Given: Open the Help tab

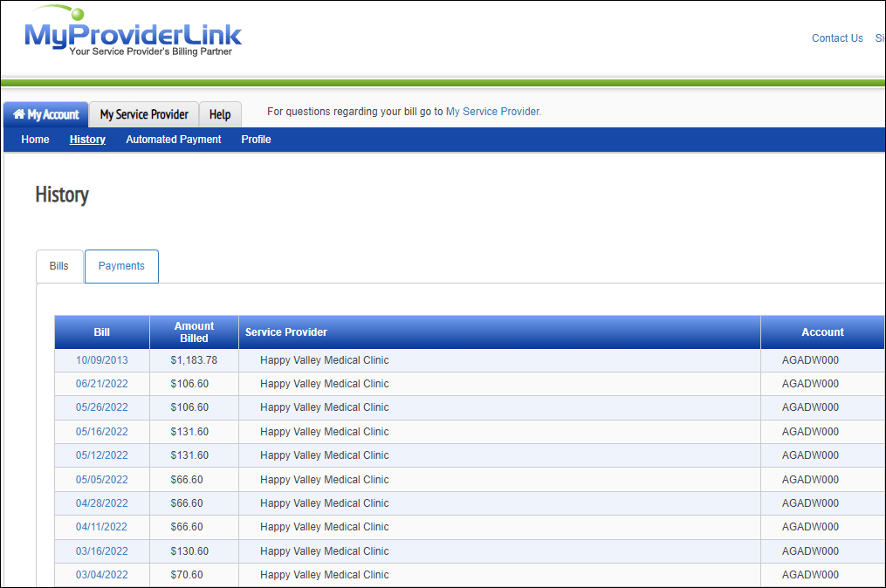Looking at the screenshot, I should pos(220,114).
